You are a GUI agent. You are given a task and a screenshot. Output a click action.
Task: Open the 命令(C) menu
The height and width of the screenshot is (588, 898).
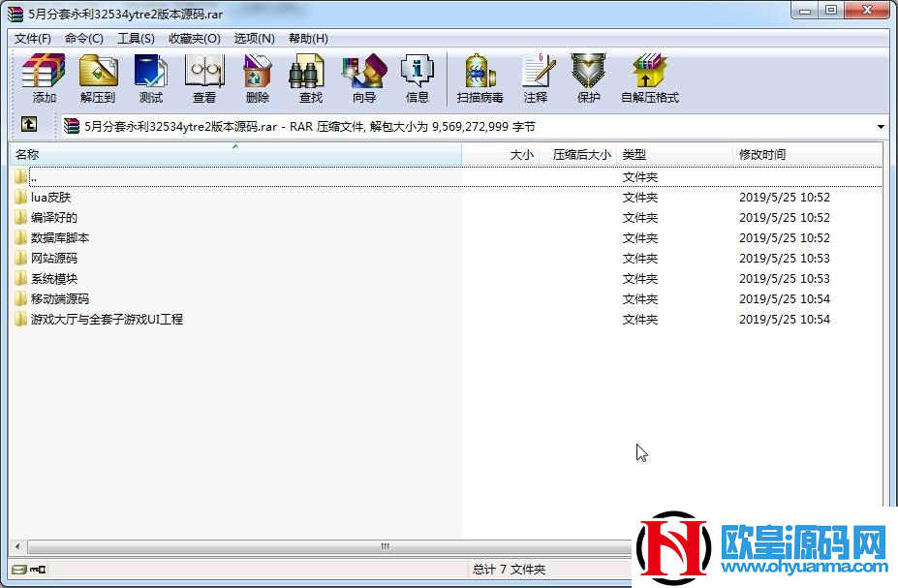click(84, 39)
